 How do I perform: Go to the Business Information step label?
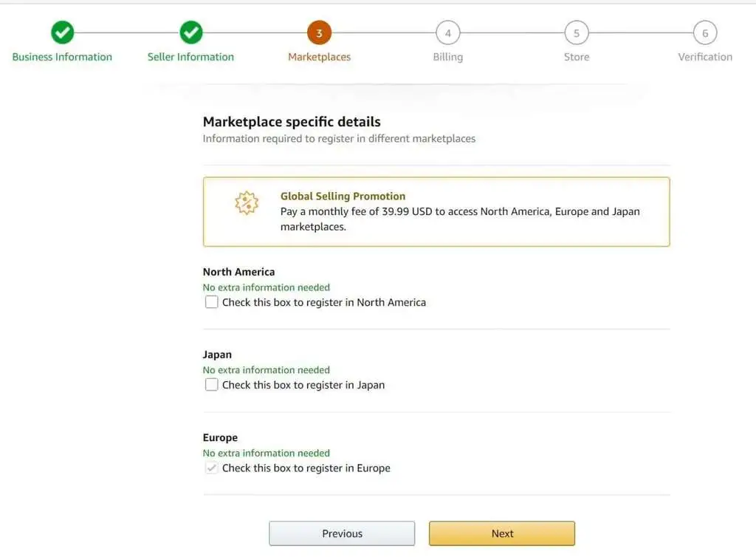coord(62,57)
